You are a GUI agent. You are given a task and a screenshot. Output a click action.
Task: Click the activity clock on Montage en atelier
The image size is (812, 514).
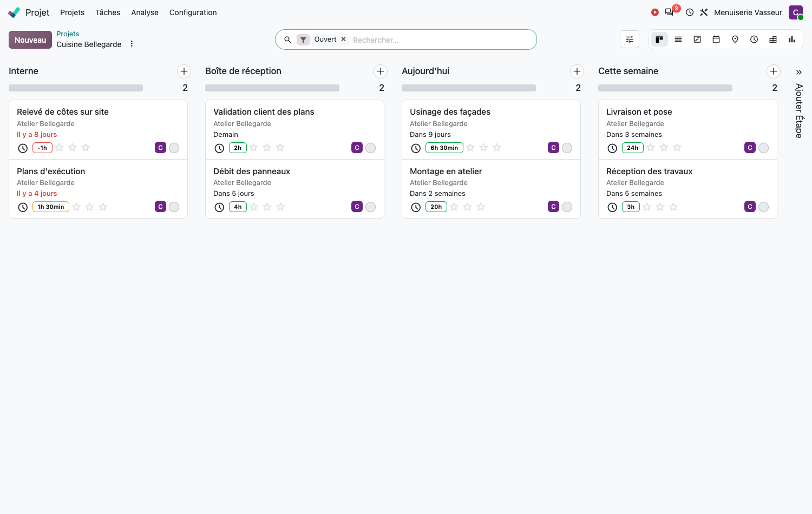coord(416,207)
